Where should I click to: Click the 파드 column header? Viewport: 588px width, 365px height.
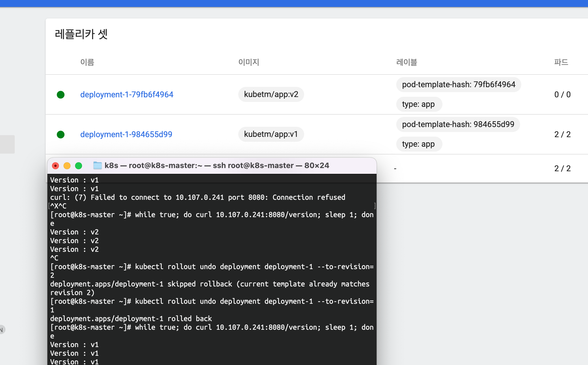point(561,62)
